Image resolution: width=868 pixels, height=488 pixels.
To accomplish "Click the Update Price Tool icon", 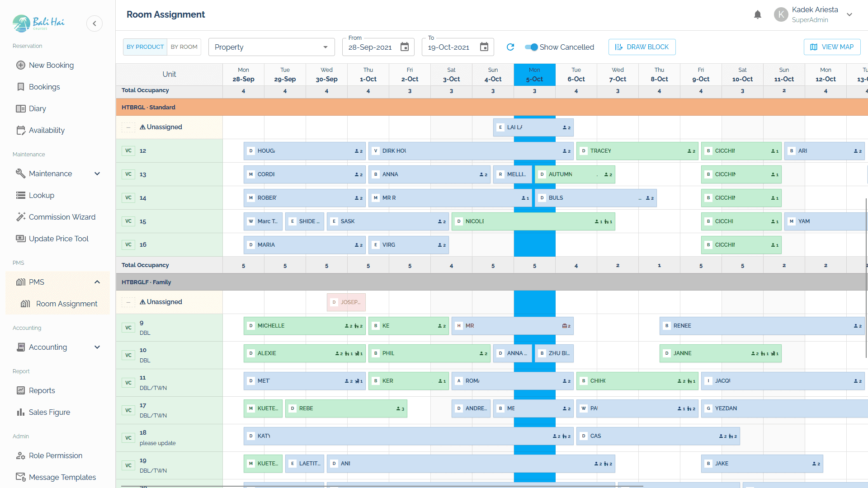I will [21, 239].
